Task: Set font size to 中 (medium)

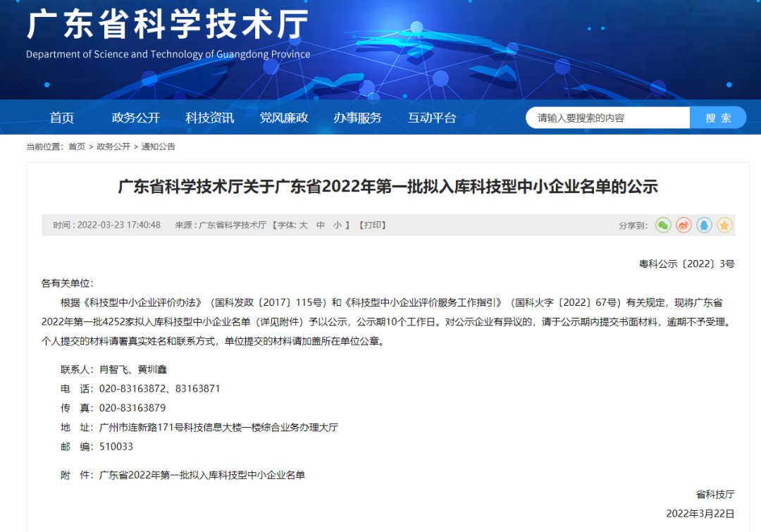Action: point(321,225)
